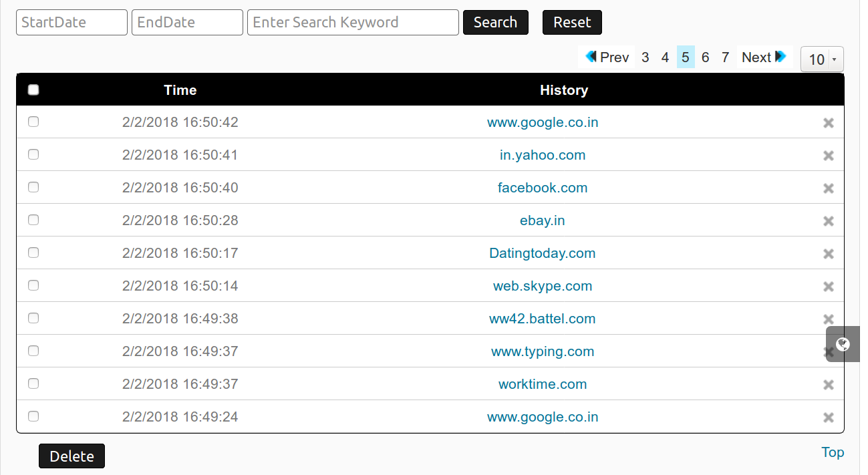Remove the web.skype.com history row
The image size is (868, 475).
pos(829,287)
